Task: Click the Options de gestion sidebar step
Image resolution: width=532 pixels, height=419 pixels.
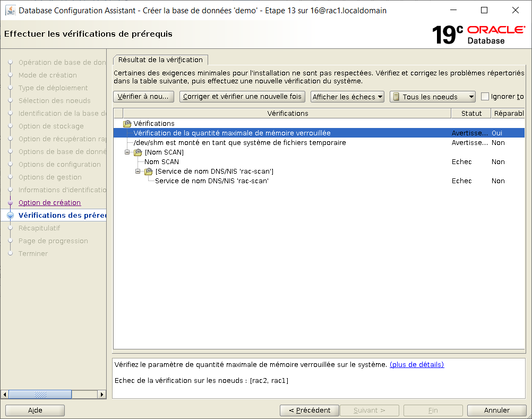Action: pos(50,177)
